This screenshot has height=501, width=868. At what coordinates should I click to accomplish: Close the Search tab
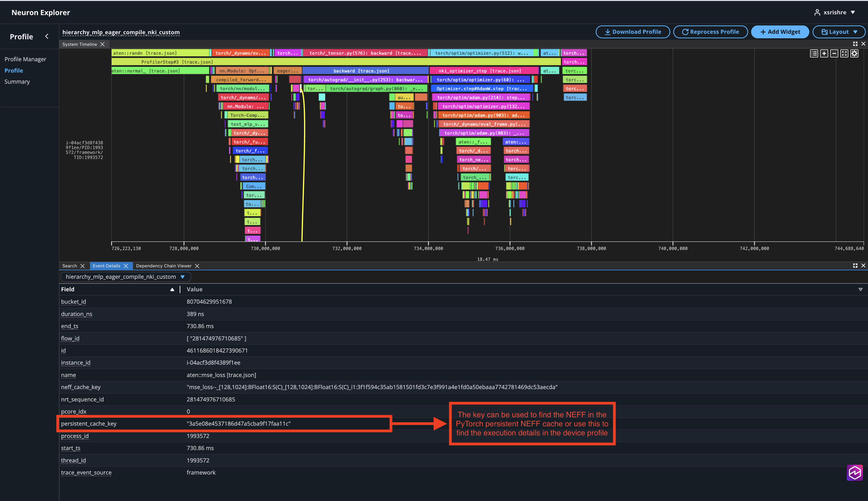point(82,266)
